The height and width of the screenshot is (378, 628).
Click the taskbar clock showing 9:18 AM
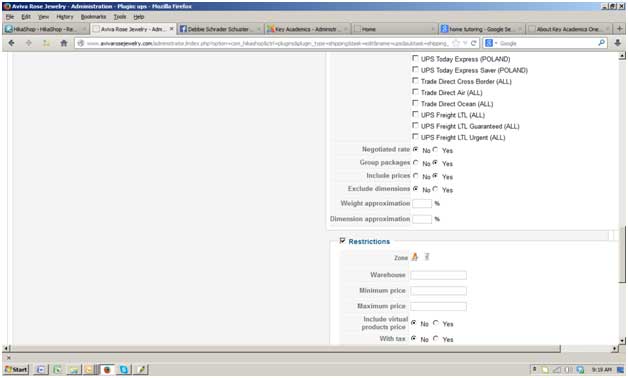[601, 369]
